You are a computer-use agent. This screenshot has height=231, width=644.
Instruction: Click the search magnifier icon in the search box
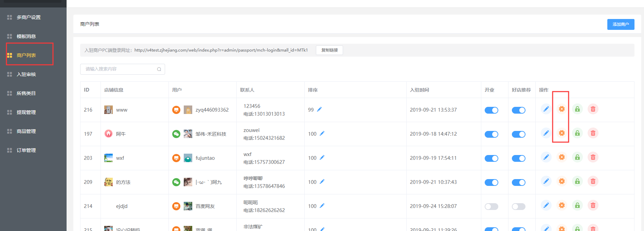coord(159,69)
